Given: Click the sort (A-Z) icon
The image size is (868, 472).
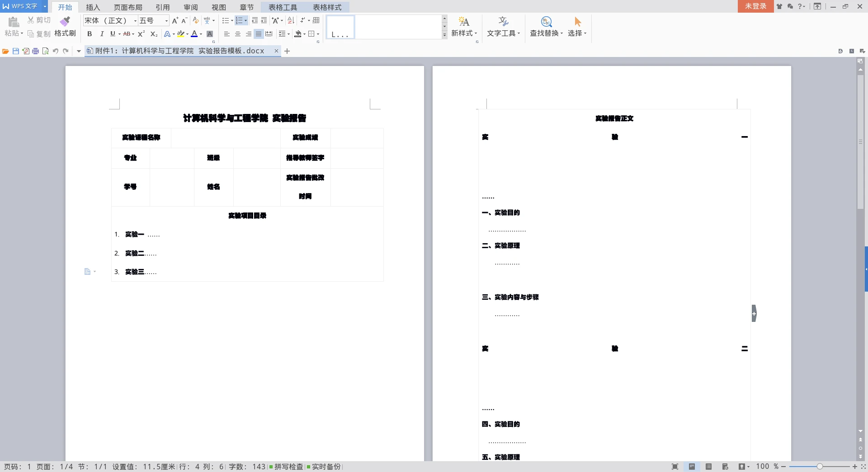Looking at the screenshot, I should point(291,21).
